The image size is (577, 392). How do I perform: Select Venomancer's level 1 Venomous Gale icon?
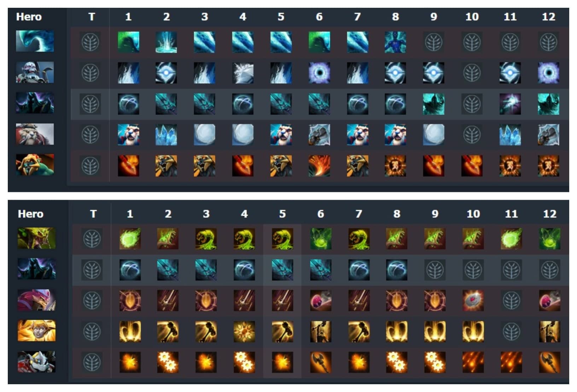(x=130, y=239)
